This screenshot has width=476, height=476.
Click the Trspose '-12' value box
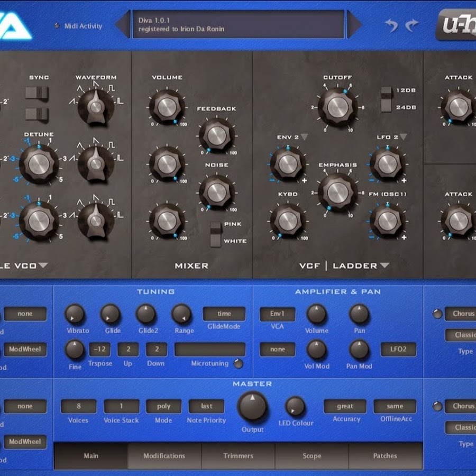pyautogui.click(x=99, y=350)
